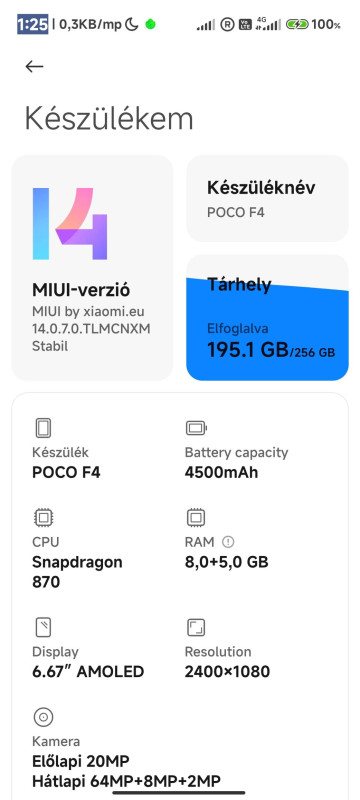Screen dimensions: 360x800
Task: Tap the Előlapi 20MP camera entry
Action: point(81,762)
